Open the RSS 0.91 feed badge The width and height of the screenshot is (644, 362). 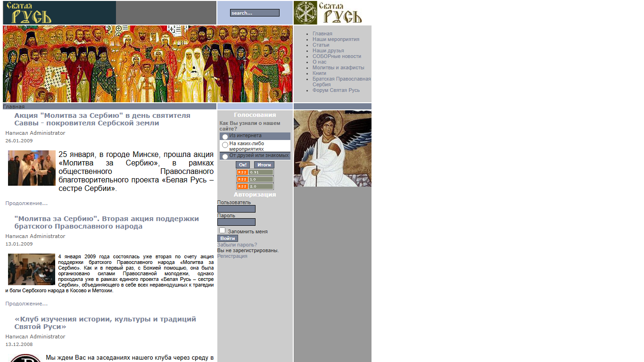pos(255,173)
